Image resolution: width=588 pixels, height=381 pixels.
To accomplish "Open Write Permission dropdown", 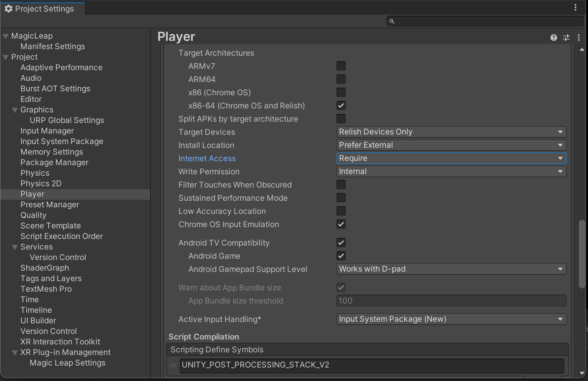I will (451, 171).
